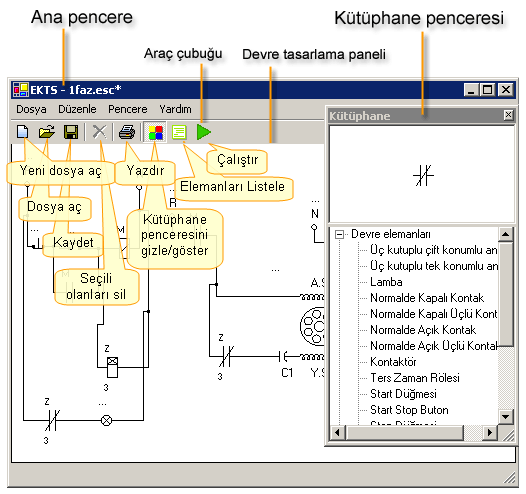
Task: Close the EKTS main window
Action: pyautogui.click(x=506, y=90)
